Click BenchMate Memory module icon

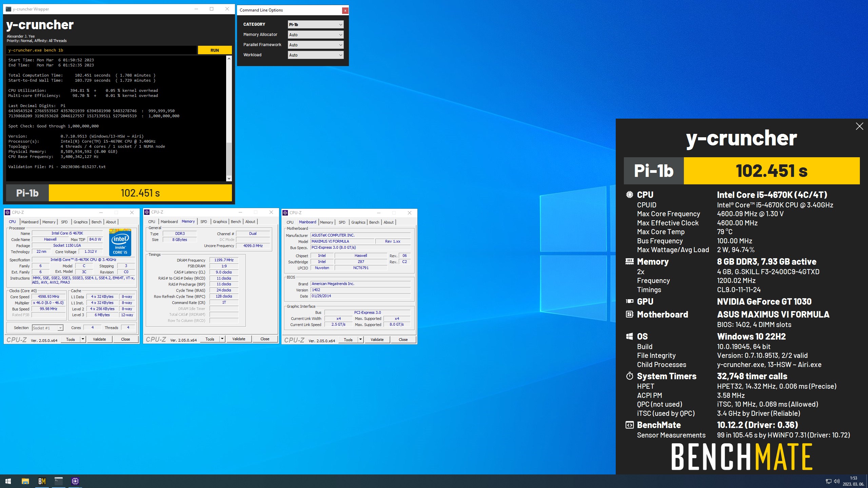point(630,261)
